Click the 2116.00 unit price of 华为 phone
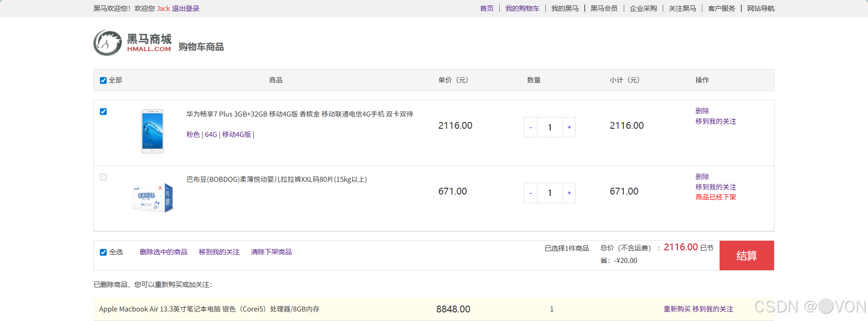 455,126
